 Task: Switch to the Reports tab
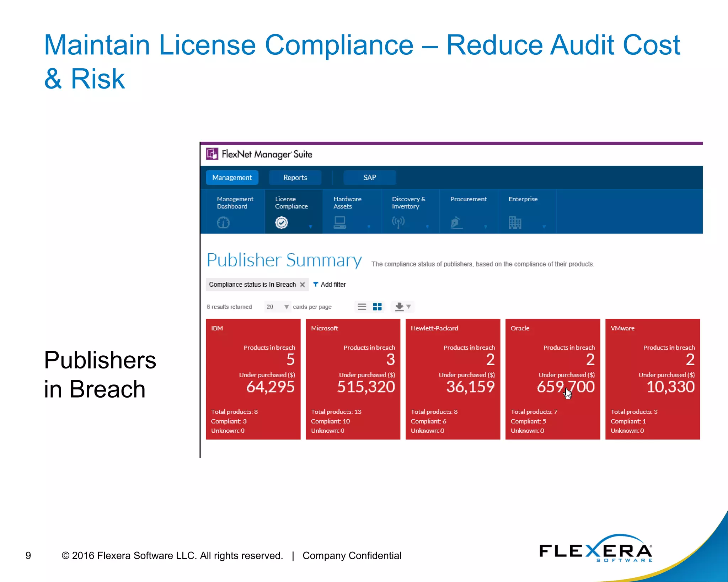pyautogui.click(x=295, y=177)
